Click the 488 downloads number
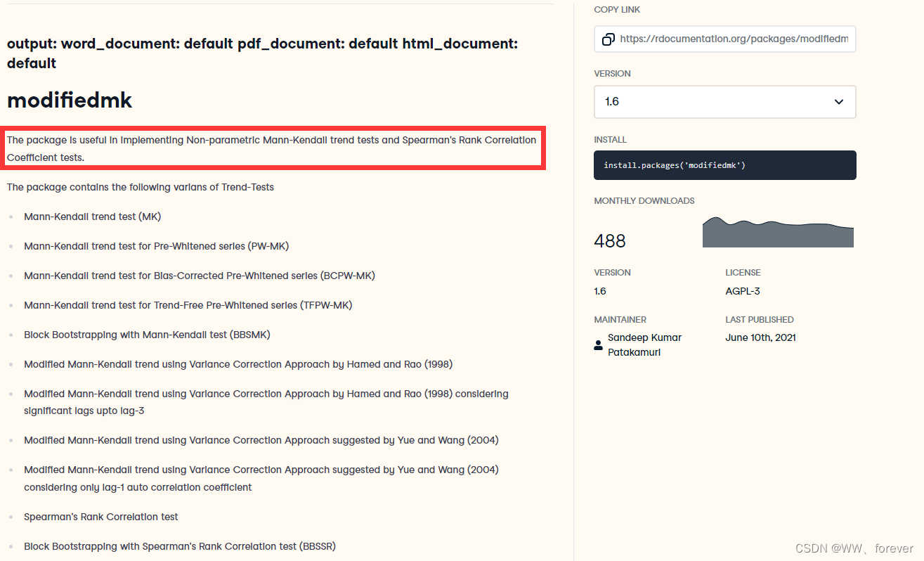The height and width of the screenshot is (561, 924). click(x=610, y=241)
